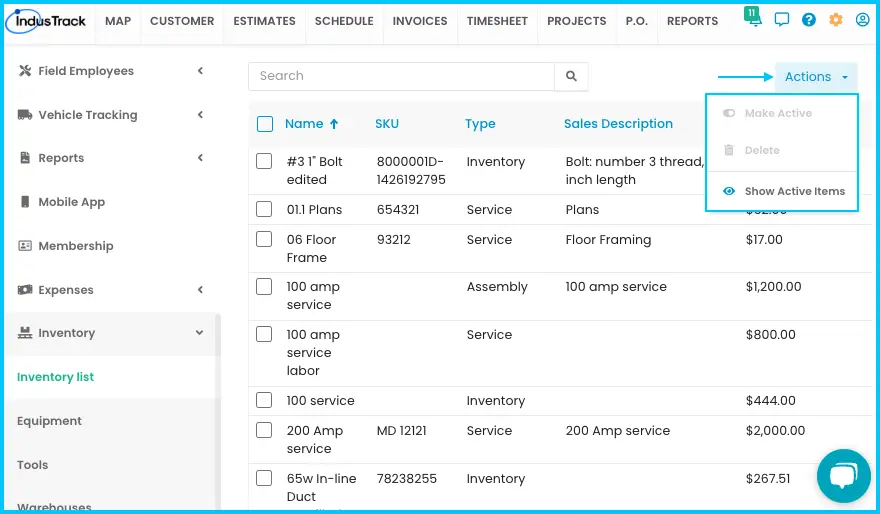Select the 200 Amp service checkbox

264,430
